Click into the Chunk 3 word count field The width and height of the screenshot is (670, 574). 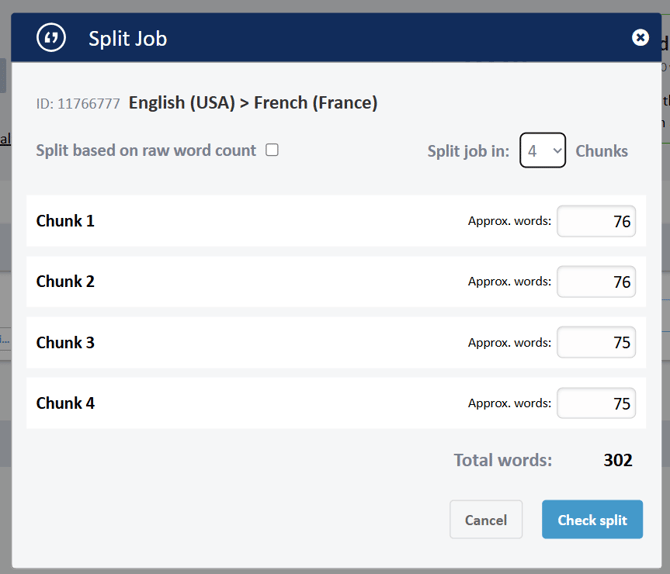click(x=596, y=342)
